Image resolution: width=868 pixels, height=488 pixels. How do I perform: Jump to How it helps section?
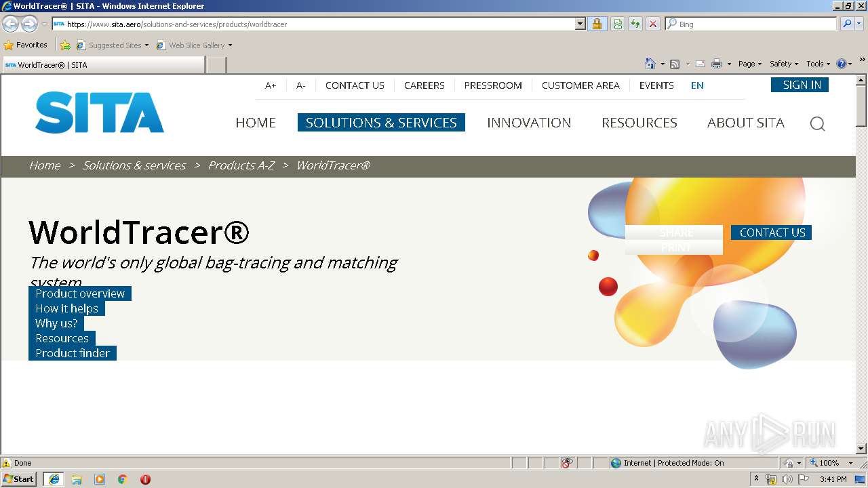[x=66, y=308]
